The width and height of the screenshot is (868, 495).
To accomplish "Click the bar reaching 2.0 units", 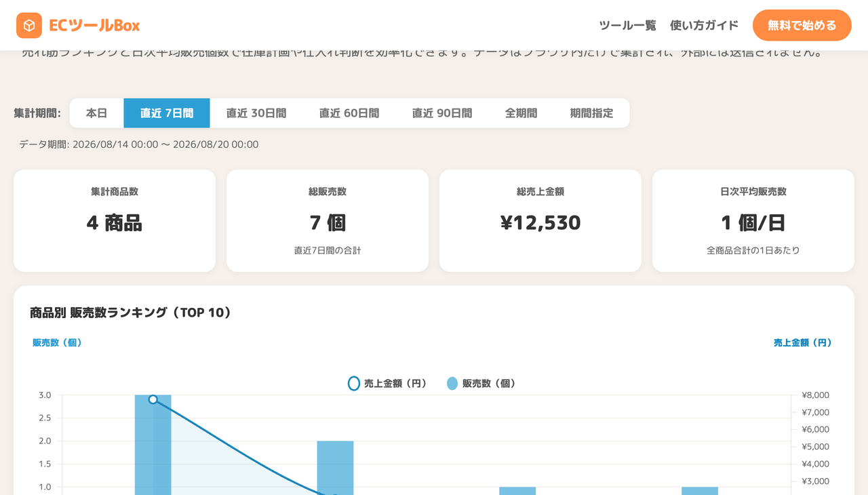I will click(x=336, y=468).
